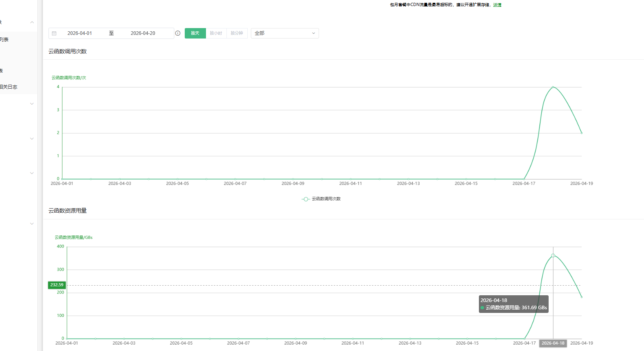
Task: Expand the sidebar group below 相关日志
Action: (x=32, y=104)
